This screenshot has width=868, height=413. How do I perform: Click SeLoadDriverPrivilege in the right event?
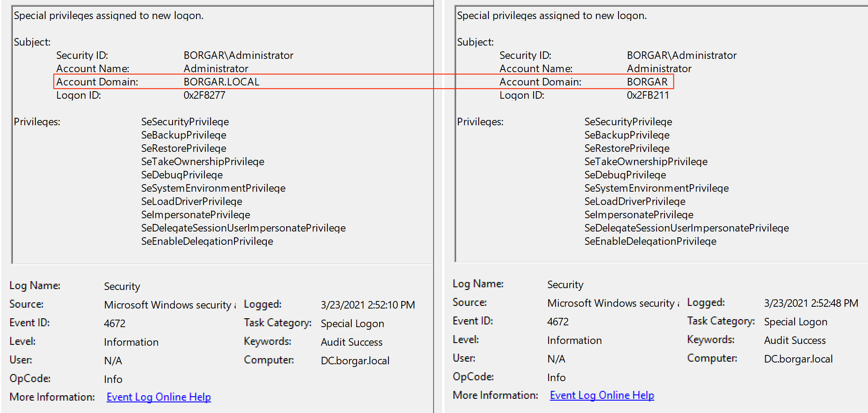[635, 201]
